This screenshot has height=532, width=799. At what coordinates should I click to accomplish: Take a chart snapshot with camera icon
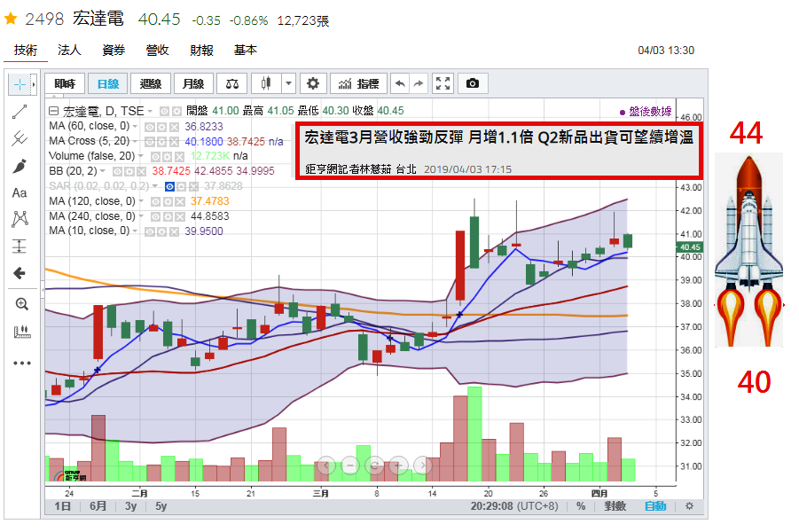point(473,83)
